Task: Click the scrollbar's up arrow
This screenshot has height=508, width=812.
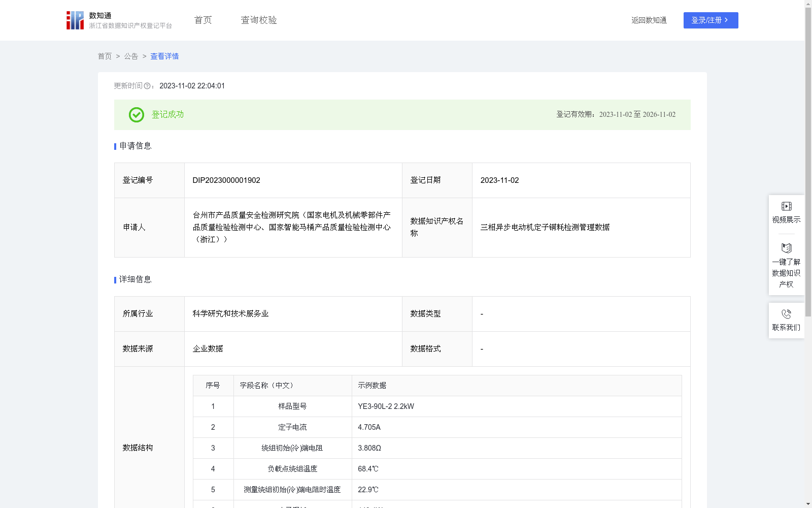Action: coord(808,4)
